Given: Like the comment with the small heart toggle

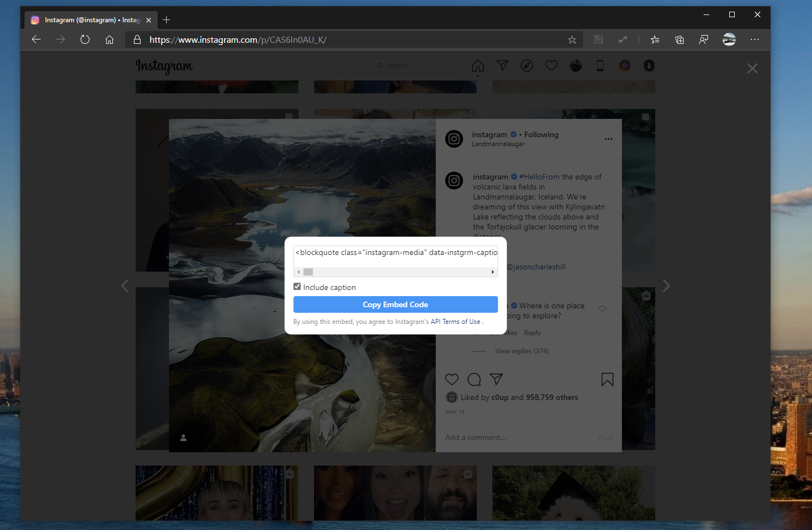Looking at the screenshot, I should (602, 308).
